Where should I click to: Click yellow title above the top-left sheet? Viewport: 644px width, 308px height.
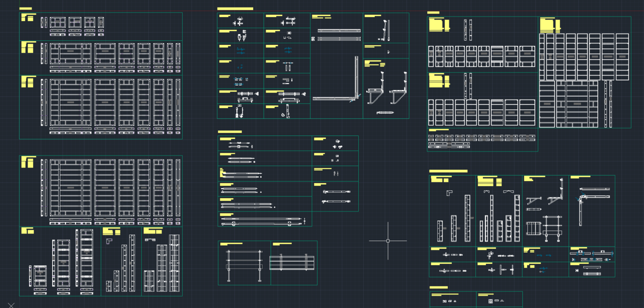25,9
